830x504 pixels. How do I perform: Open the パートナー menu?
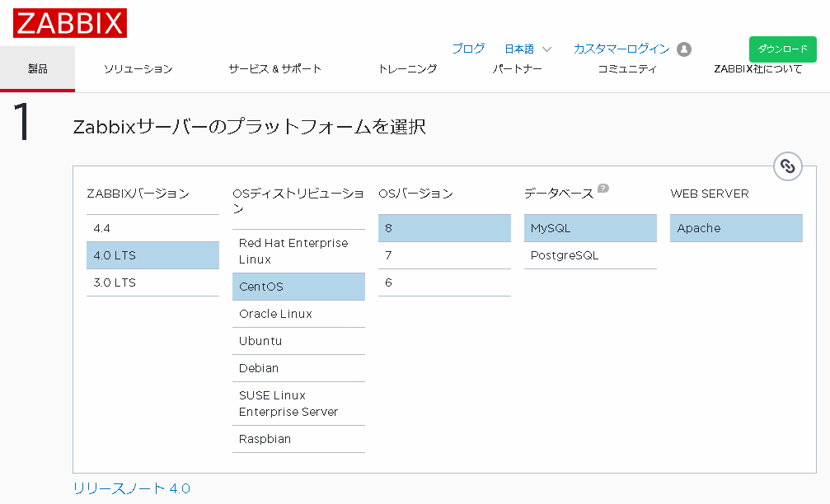pyautogui.click(x=517, y=68)
